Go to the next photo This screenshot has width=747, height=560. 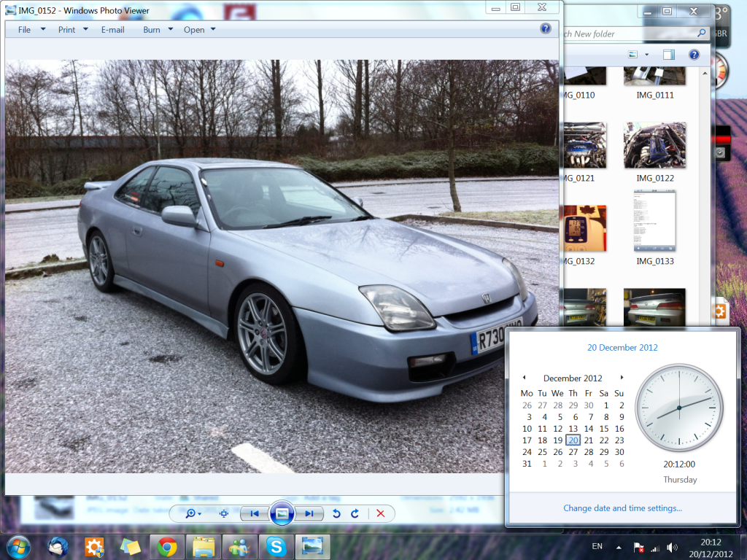[x=309, y=513]
